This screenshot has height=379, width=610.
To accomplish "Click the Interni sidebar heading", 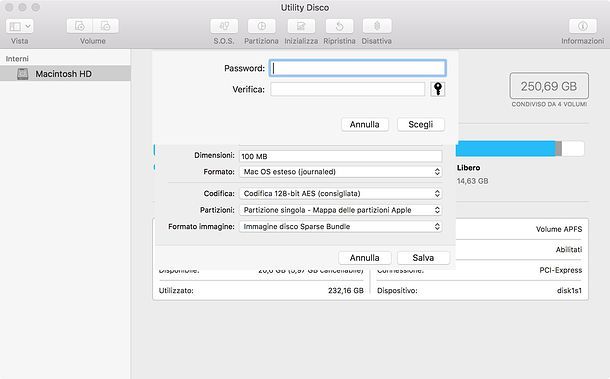I will (x=17, y=59).
